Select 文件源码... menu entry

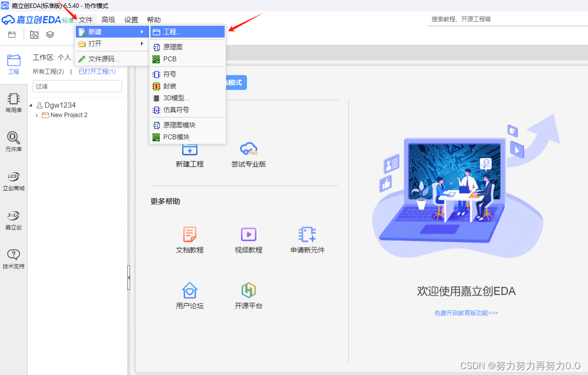pyautogui.click(x=112, y=59)
